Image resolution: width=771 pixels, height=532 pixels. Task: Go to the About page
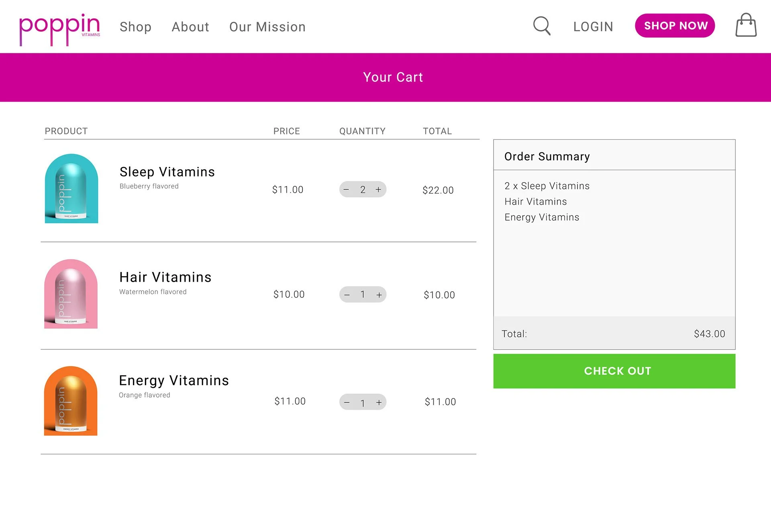pyautogui.click(x=190, y=27)
